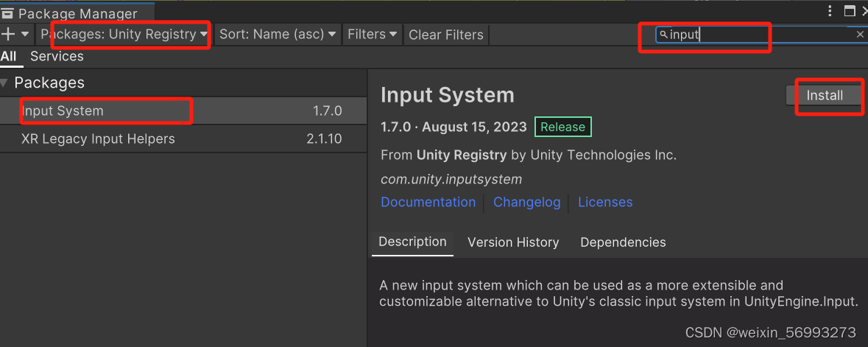Viewport: 868px width, 347px height.
Task: Open the Filters dropdown
Action: point(372,35)
